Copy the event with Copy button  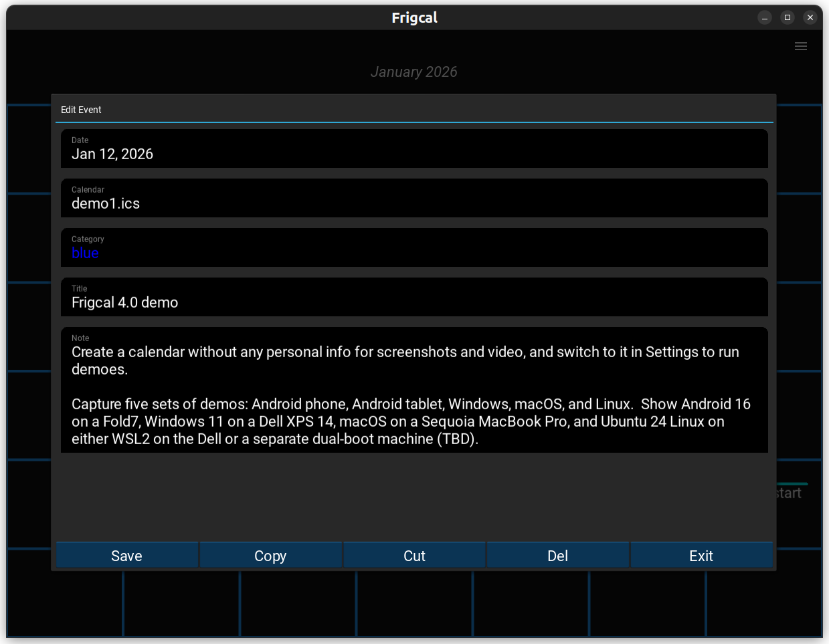[270, 555]
